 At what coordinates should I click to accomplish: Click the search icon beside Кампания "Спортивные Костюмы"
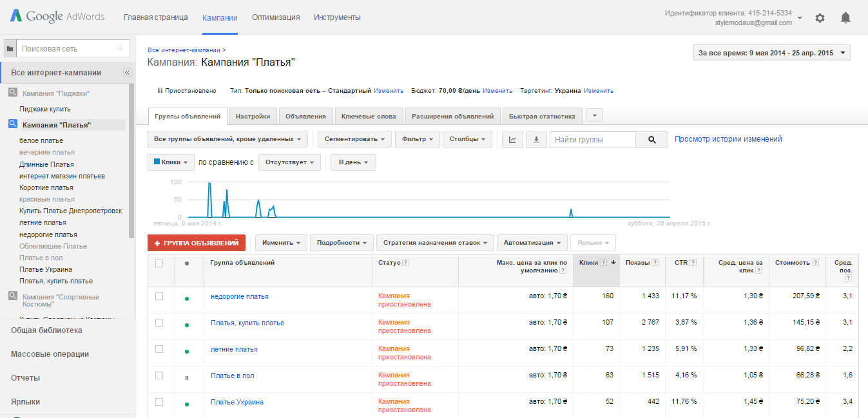13,296
